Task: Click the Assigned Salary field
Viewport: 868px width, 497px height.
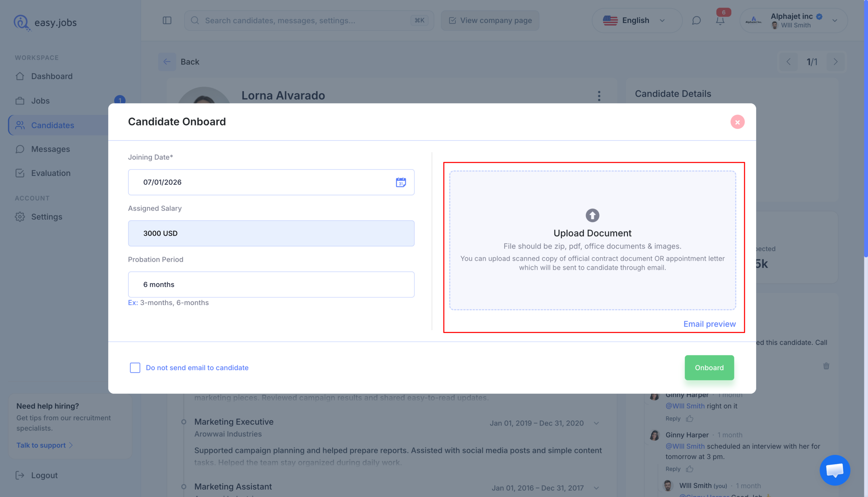Action: click(271, 234)
